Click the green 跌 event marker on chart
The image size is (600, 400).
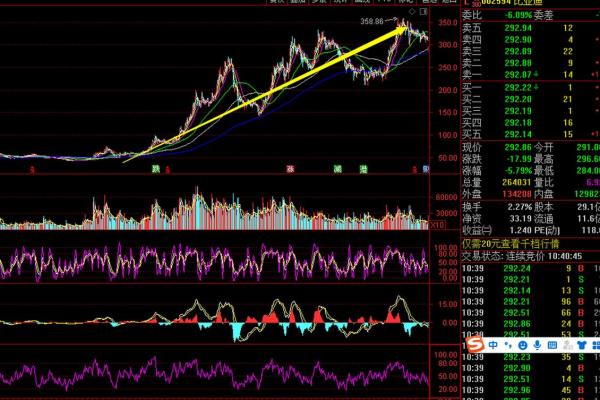(156, 170)
